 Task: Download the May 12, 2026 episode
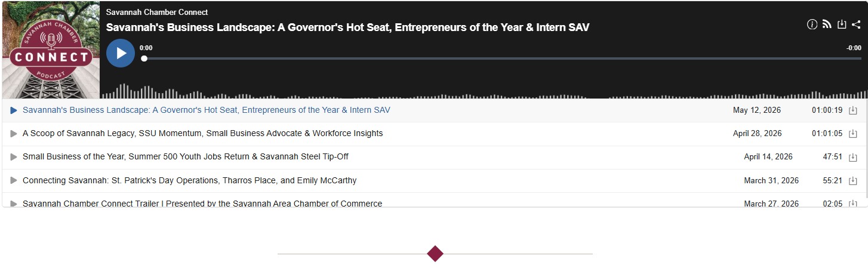853,110
